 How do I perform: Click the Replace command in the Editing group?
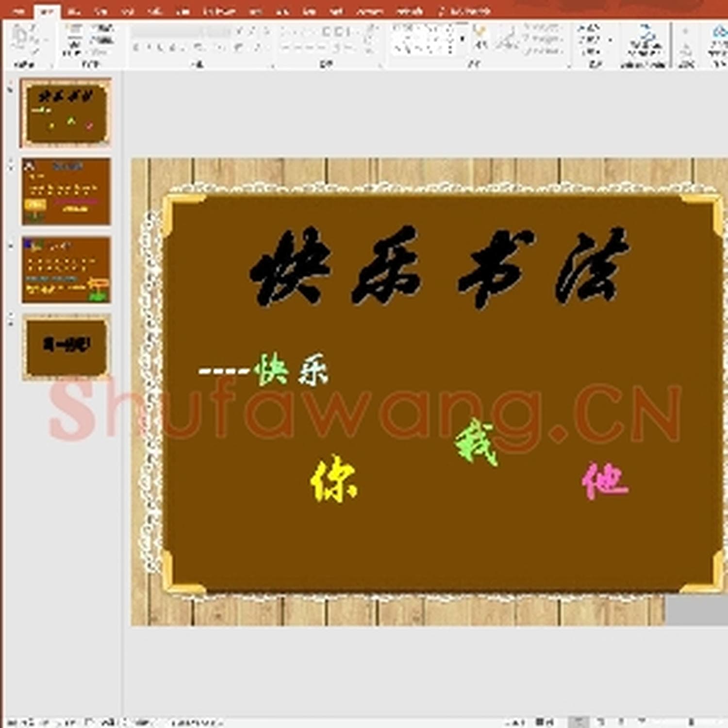[x=588, y=40]
